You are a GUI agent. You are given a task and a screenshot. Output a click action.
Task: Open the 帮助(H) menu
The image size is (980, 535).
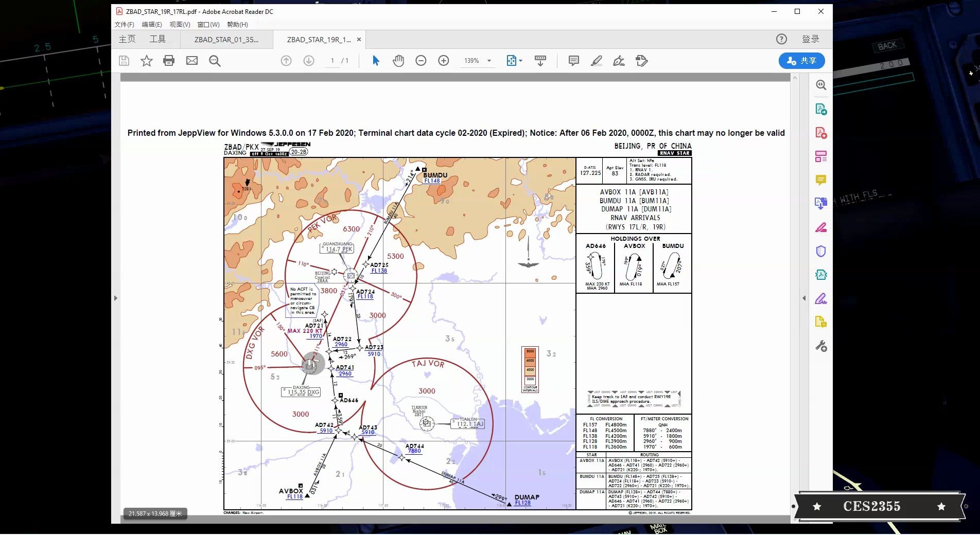237,24
